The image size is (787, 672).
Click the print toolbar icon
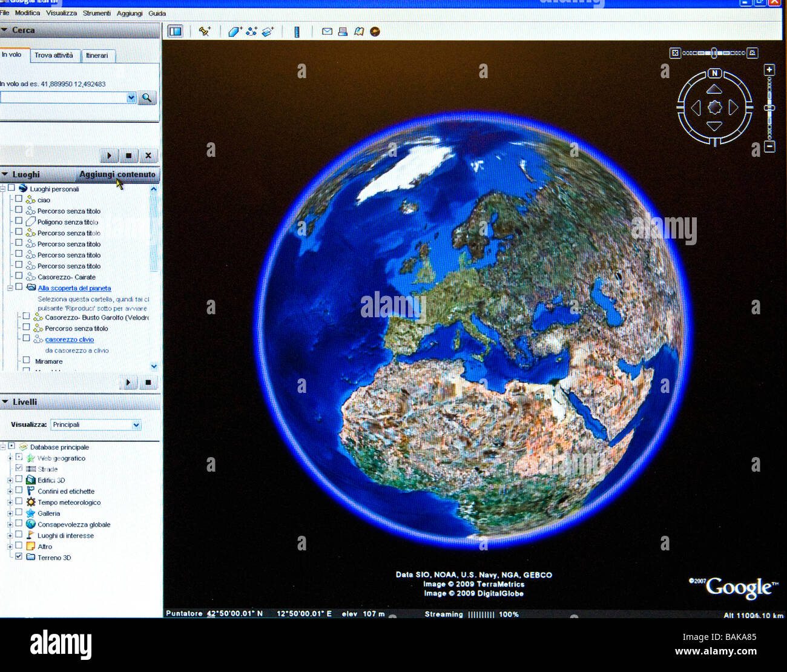pyautogui.click(x=343, y=31)
